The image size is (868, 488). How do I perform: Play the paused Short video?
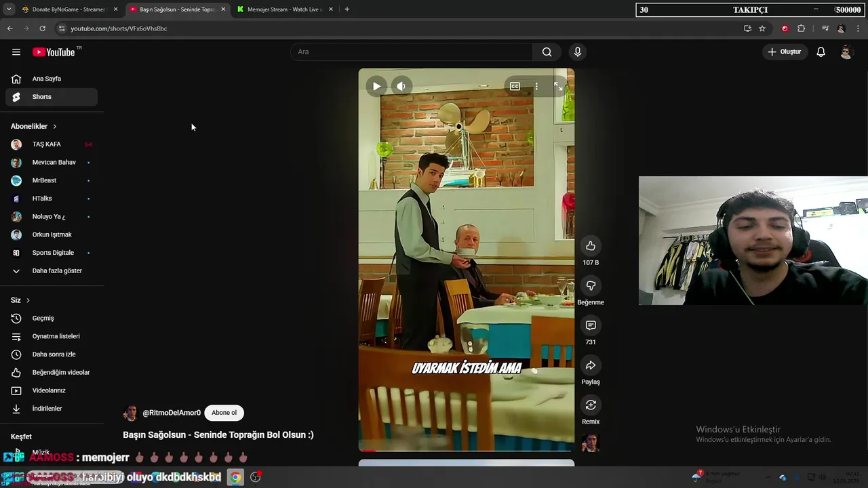pos(376,86)
